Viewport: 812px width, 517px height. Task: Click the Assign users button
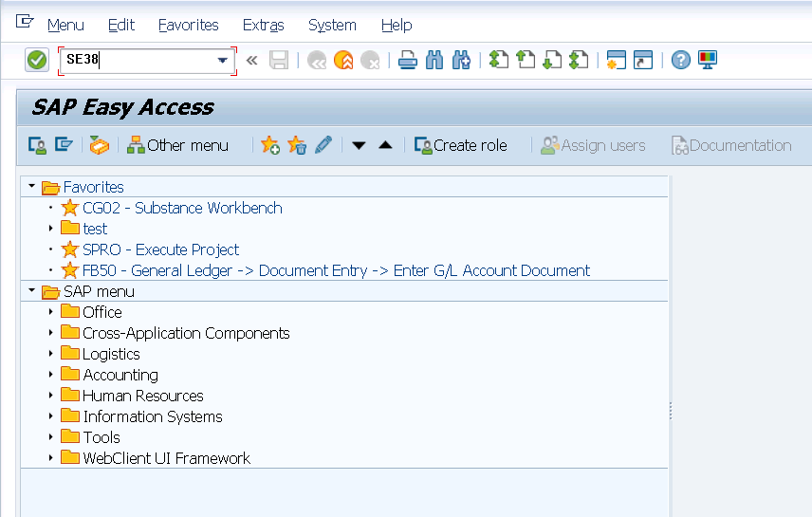click(x=594, y=145)
